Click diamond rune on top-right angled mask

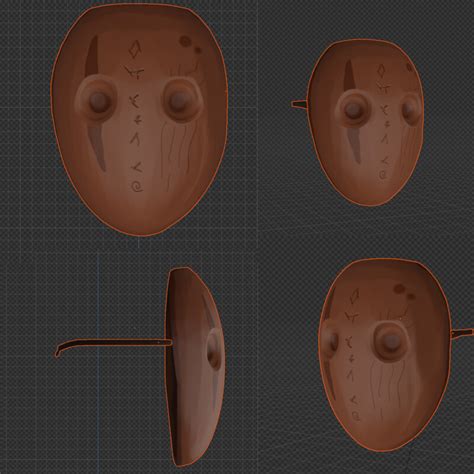coord(382,71)
